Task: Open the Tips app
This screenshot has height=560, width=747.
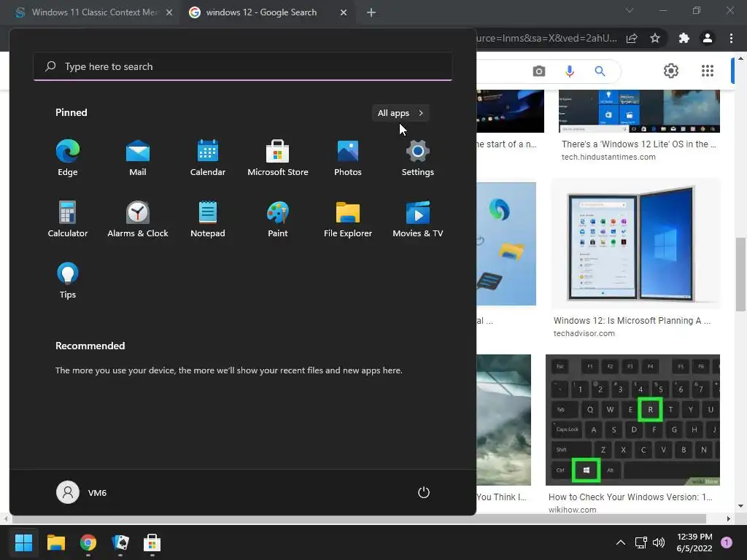Action: point(68,281)
